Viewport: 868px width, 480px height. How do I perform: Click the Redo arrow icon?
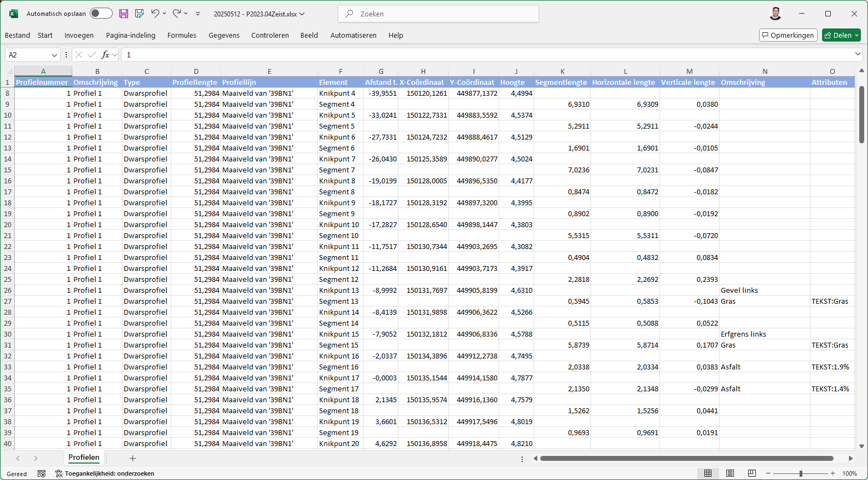(x=176, y=14)
